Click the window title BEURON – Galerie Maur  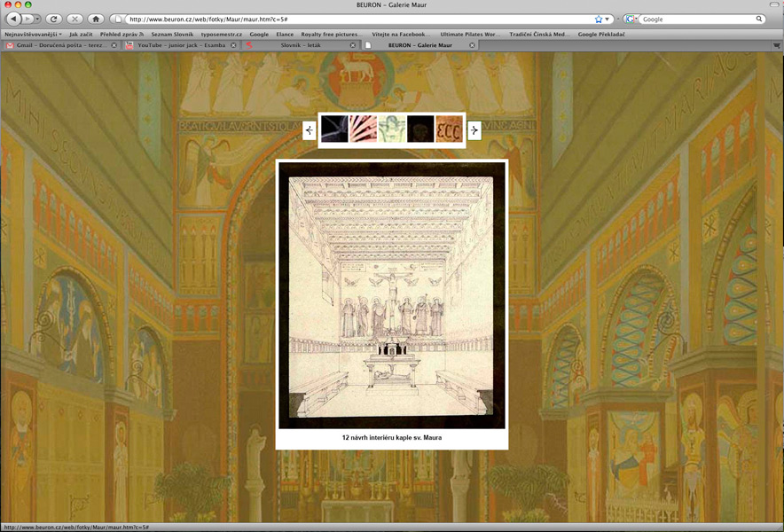pos(391,4)
